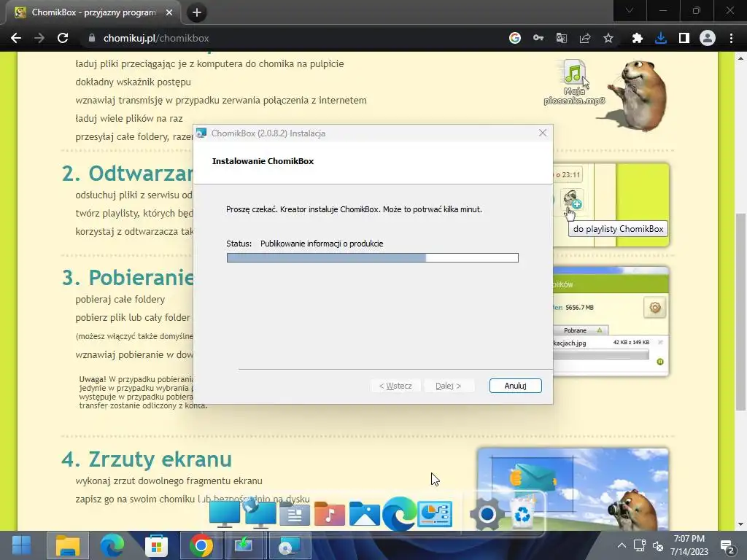Click the share page icon
Screen dimensions: 747x560
click(x=585, y=38)
